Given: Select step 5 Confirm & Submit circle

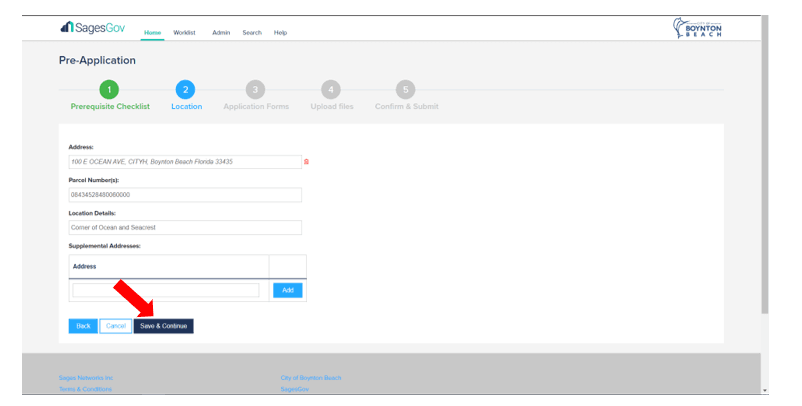Looking at the screenshot, I should [x=405, y=90].
